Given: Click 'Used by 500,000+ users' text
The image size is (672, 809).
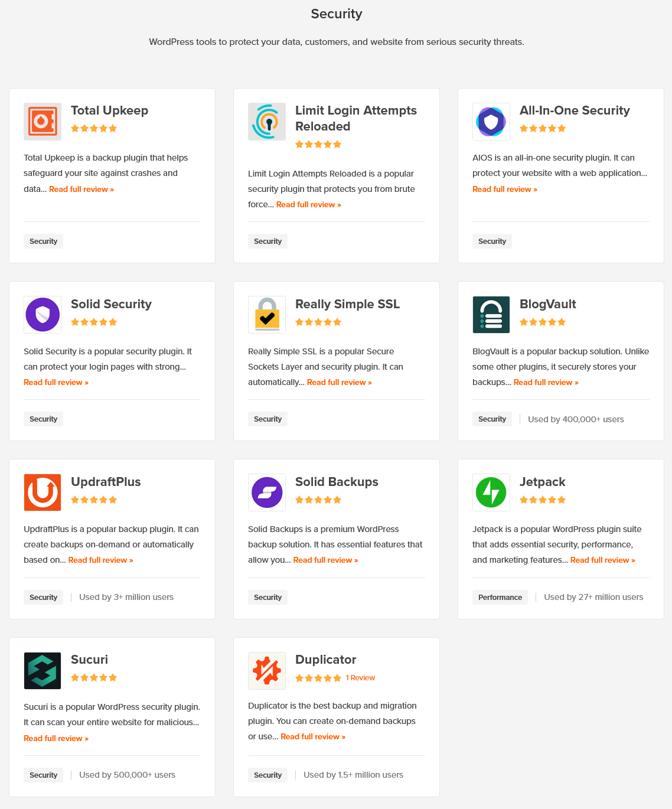Looking at the screenshot, I should point(127,775).
